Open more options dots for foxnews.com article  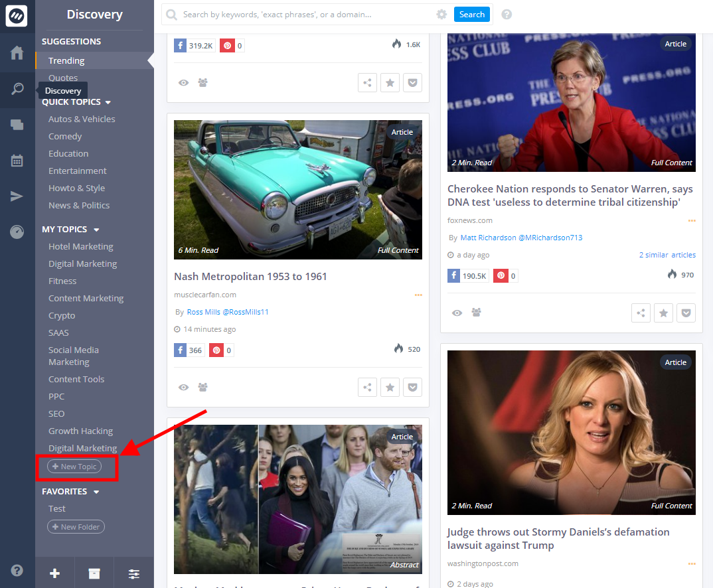coord(692,220)
